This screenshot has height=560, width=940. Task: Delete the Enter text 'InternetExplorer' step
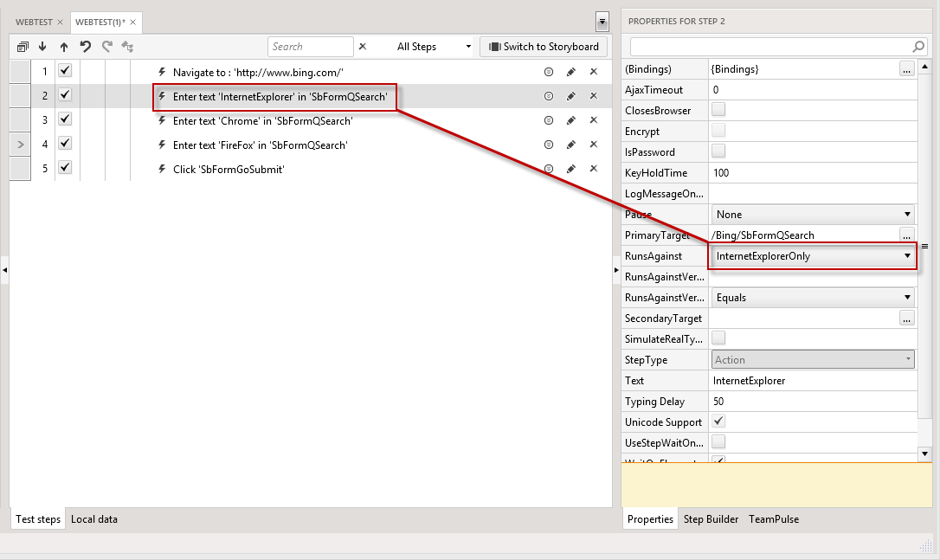594,96
